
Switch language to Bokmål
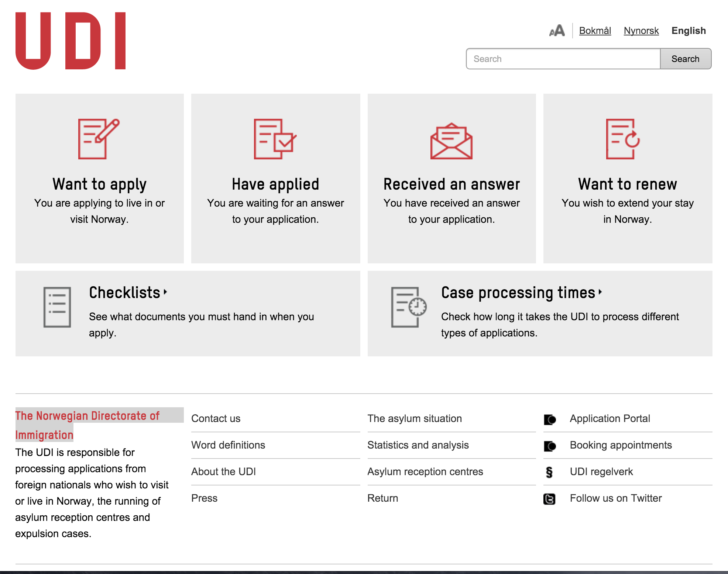coord(595,31)
